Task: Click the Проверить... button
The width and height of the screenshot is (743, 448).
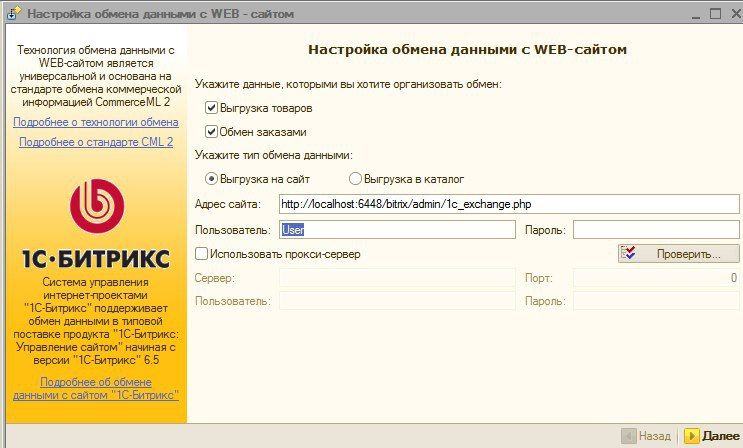Action: pyautogui.click(x=679, y=254)
